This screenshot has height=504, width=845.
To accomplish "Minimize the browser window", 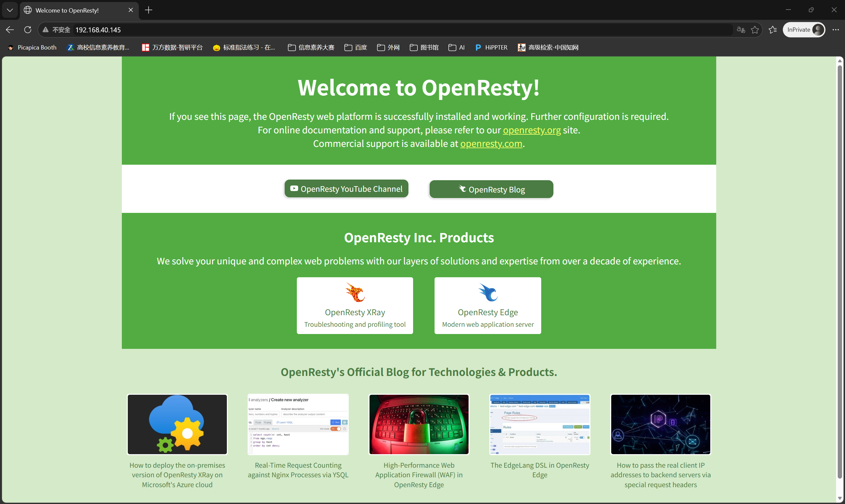I will 788,10.
